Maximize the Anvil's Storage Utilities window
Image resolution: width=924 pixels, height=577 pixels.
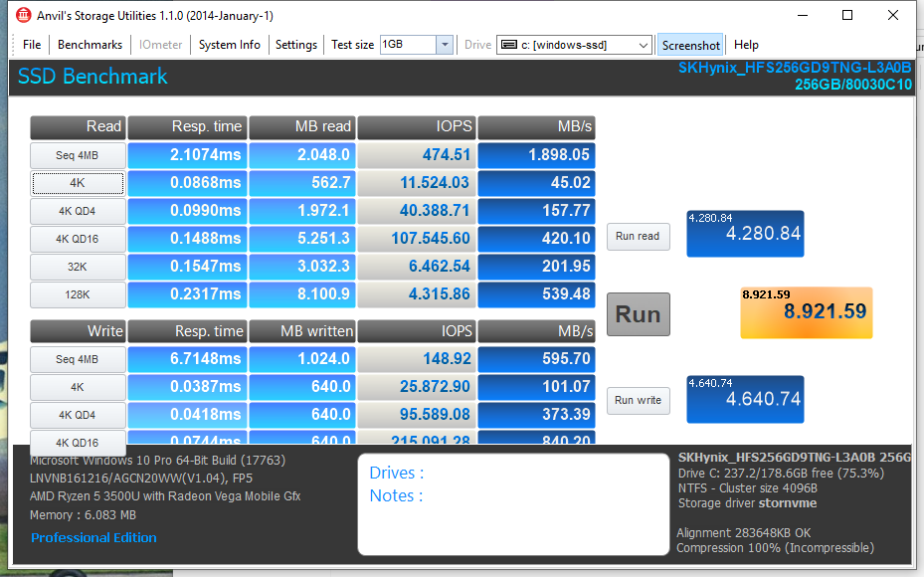[x=847, y=15]
